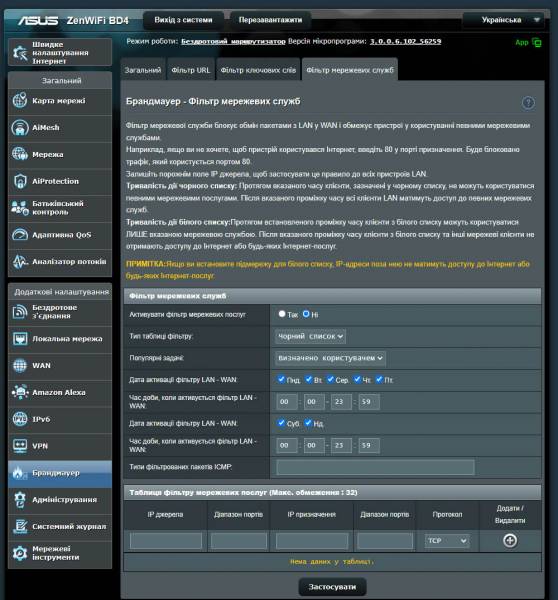Click the source port range field
Screen dimensions: 558x600
239,541
